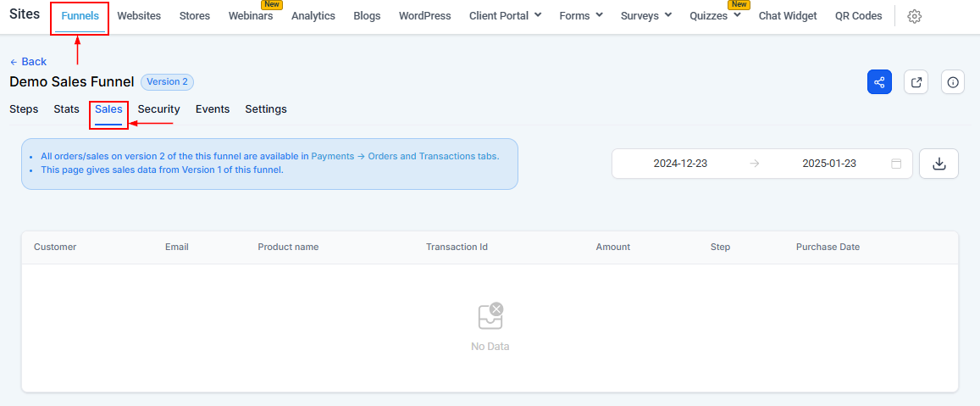Click the Transaction Id column header
The width and height of the screenshot is (980, 406).
[x=457, y=247]
